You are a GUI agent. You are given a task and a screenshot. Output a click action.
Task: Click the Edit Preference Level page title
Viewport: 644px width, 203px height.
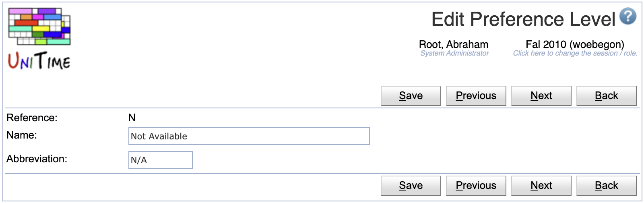(x=523, y=19)
